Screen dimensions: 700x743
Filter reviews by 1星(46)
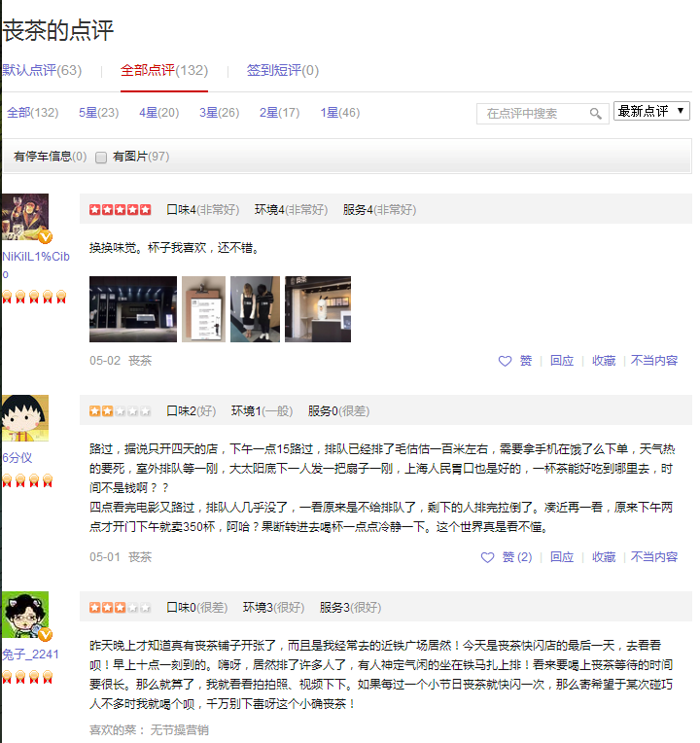point(340,113)
